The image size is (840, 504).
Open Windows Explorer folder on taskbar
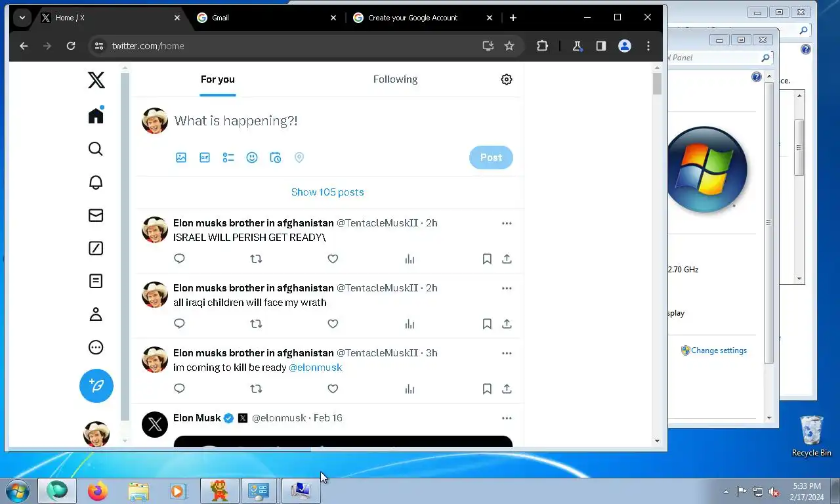tap(138, 491)
